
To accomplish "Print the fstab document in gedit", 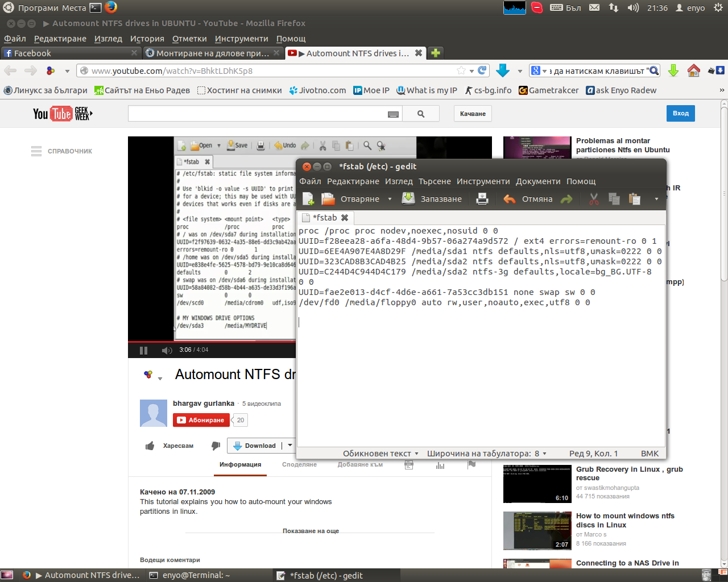I will 482,199.
